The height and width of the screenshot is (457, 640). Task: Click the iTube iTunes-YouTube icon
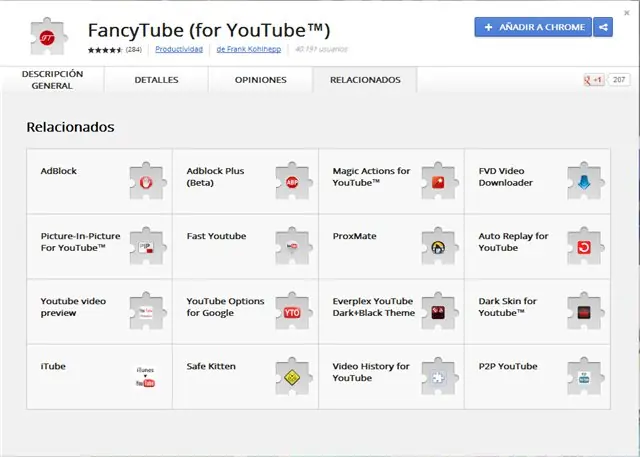145,377
